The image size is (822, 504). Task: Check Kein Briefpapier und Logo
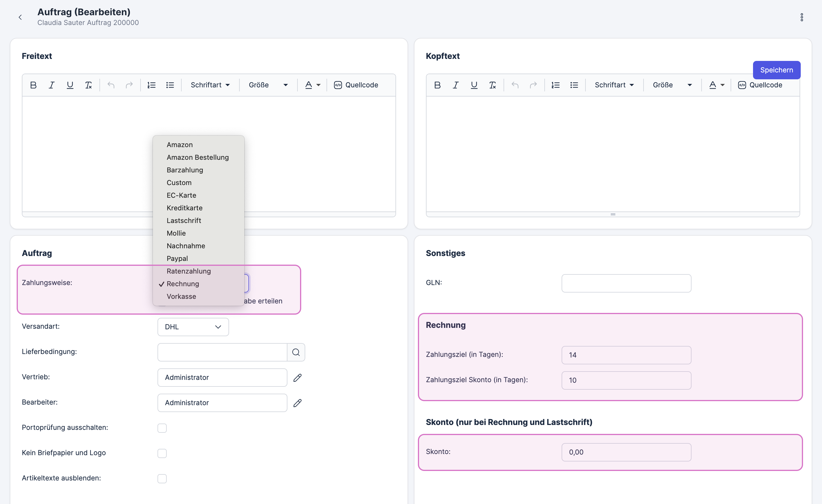click(x=162, y=453)
